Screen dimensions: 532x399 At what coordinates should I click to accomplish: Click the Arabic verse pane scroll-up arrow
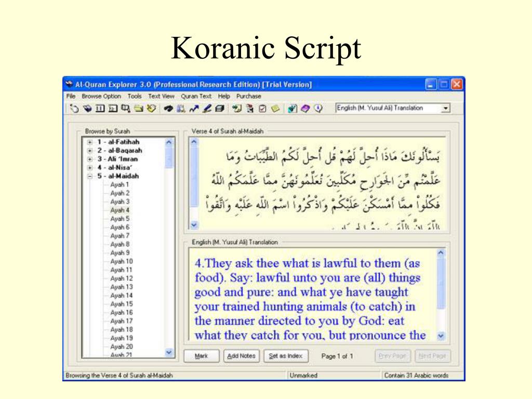click(x=194, y=142)
